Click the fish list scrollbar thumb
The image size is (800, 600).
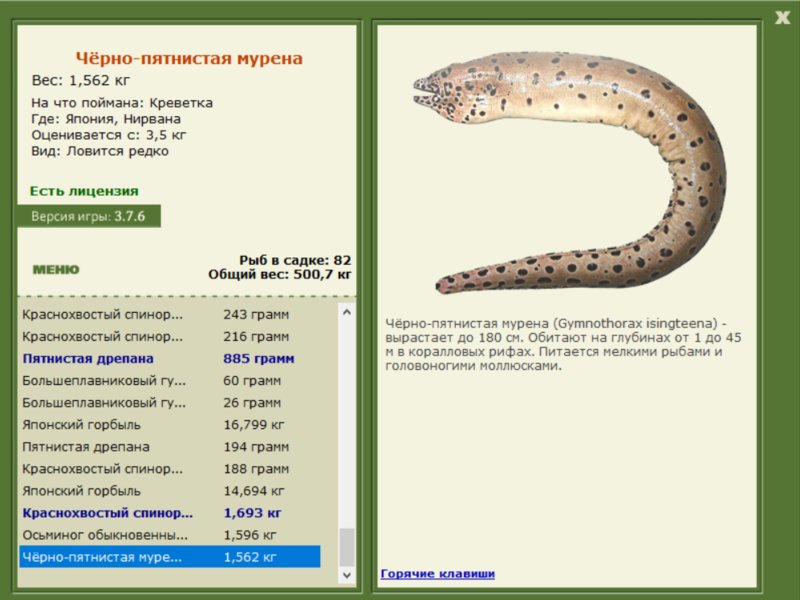(347, 547)
